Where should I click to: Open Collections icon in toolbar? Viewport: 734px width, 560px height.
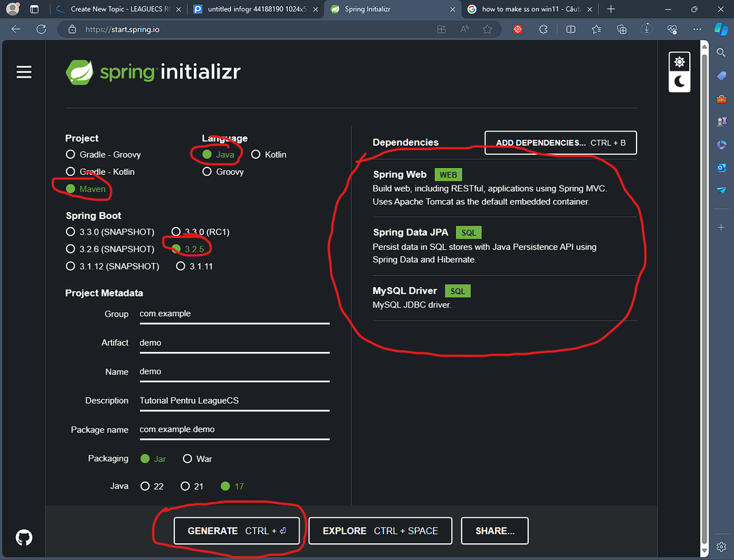coord(622,29)
